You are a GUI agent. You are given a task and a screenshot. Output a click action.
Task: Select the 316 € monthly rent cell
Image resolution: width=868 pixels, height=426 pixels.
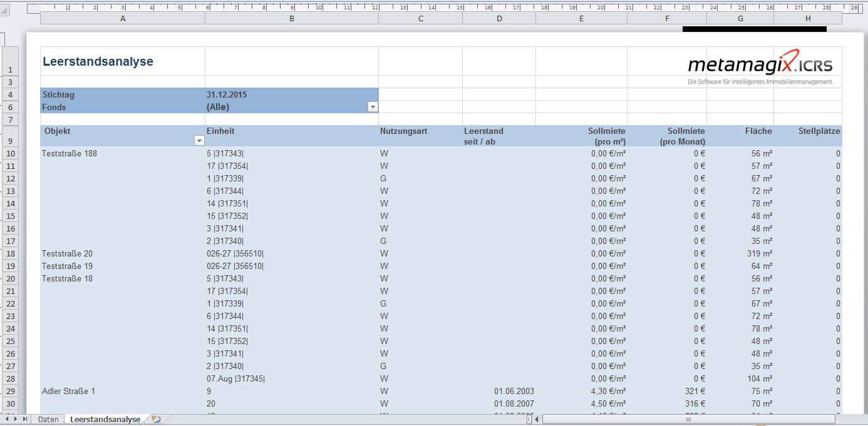667,403
